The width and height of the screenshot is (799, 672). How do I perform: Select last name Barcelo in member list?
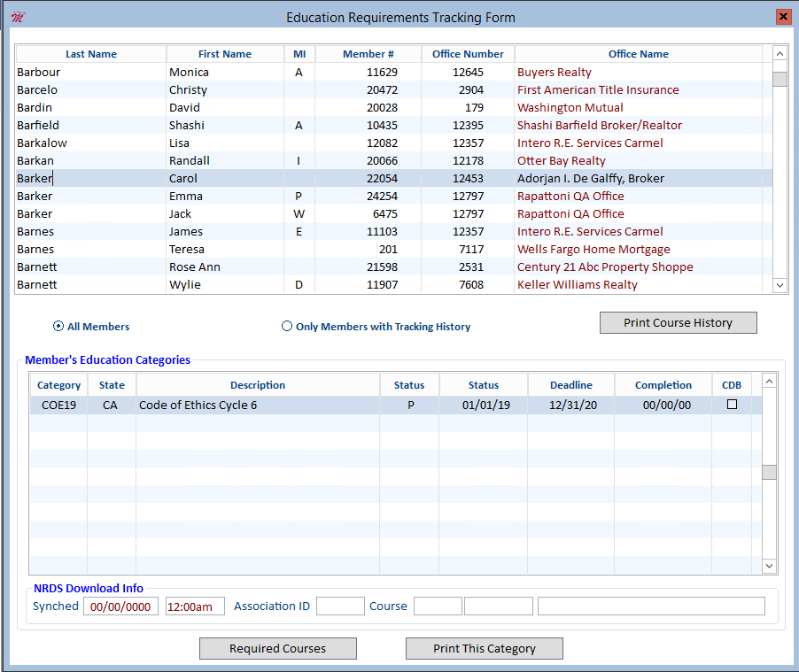click(x=37, y=89)
